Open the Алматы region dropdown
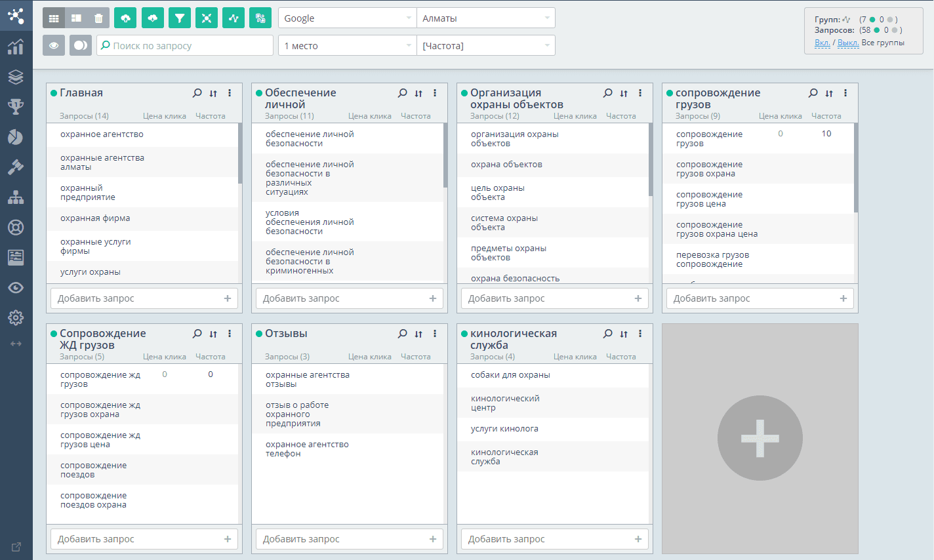 [x=486, y=18]
